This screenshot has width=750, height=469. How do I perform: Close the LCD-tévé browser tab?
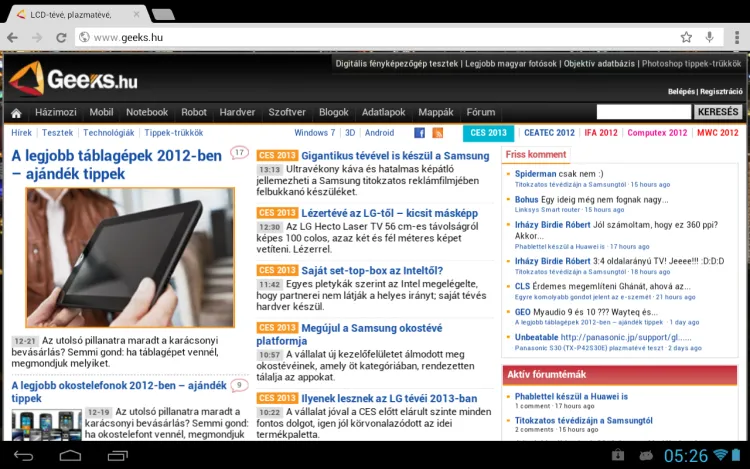click(136, 14)
